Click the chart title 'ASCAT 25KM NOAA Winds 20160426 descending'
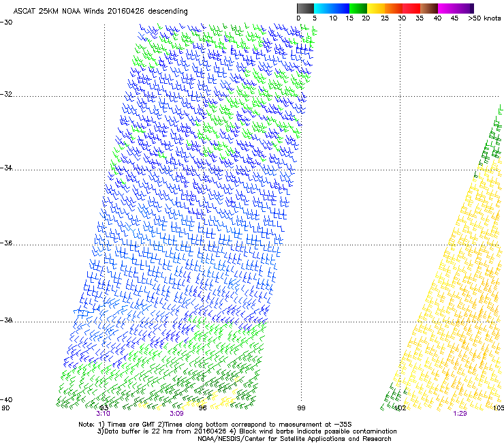 pos(100,11)
